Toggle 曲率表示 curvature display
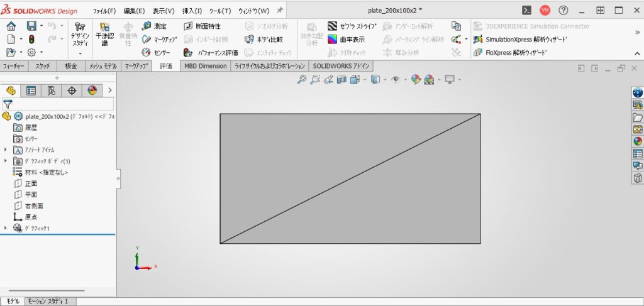This screenshot has height=306, width=644. pos(345,40)
